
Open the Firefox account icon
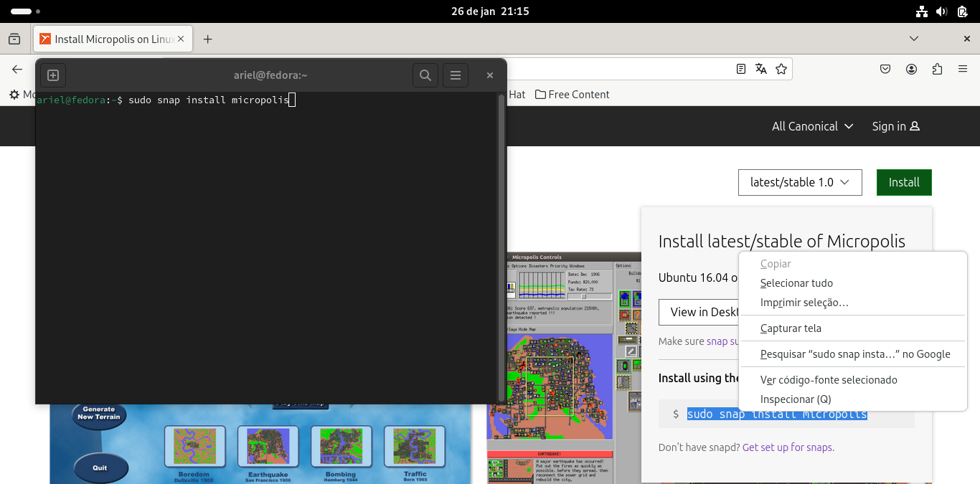tap(911, 68)
